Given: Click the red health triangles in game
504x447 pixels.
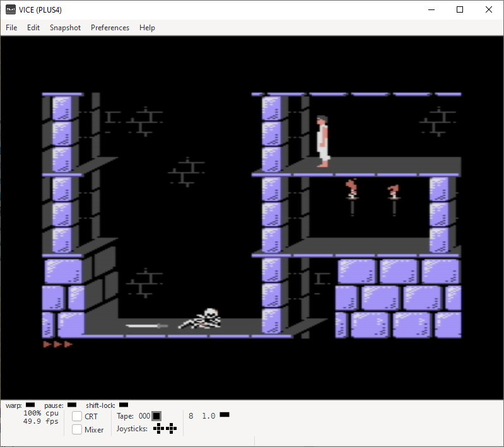Looking at the screenshot, I should click(x=58, y=344).
